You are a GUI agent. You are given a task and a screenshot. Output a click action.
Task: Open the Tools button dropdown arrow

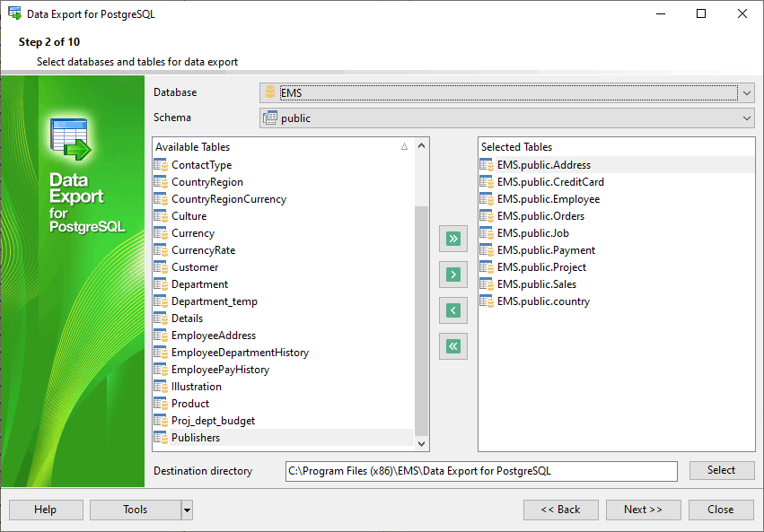click(187, 510)
